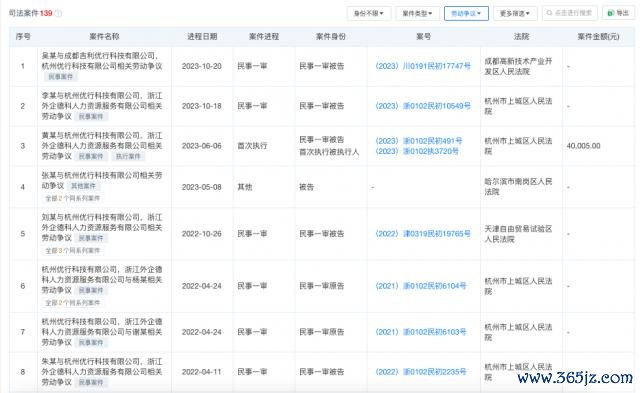Open case number (2023)浙0102民初10549号
The height and width of the screenshot is (393, 640).
pos(423,106)
